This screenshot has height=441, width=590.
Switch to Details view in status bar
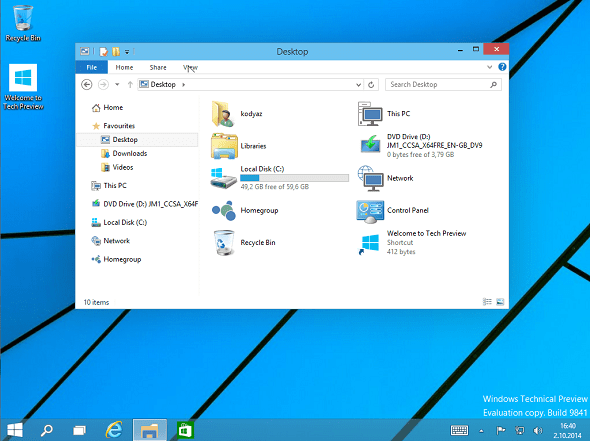(x=487, y=302)
